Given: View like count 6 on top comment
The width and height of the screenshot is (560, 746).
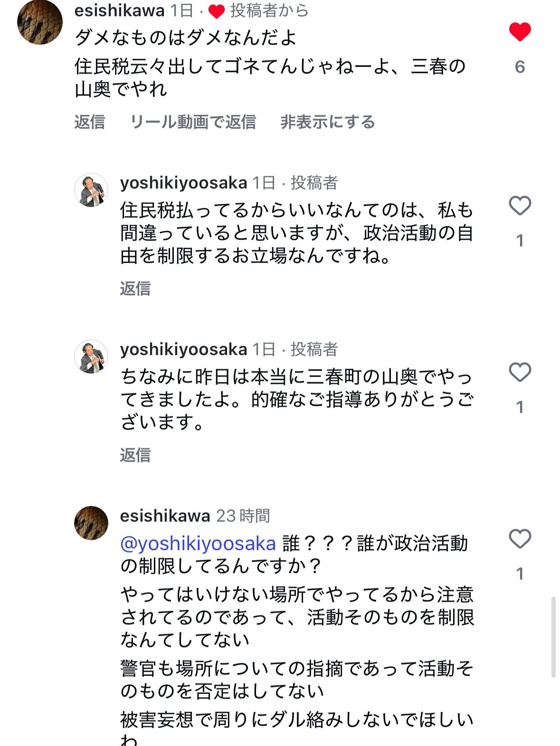Looking at the screenshot, I should 520,67.
